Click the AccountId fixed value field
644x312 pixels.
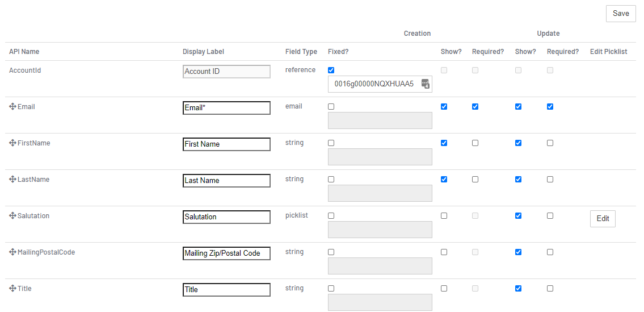tap(380, 84)
